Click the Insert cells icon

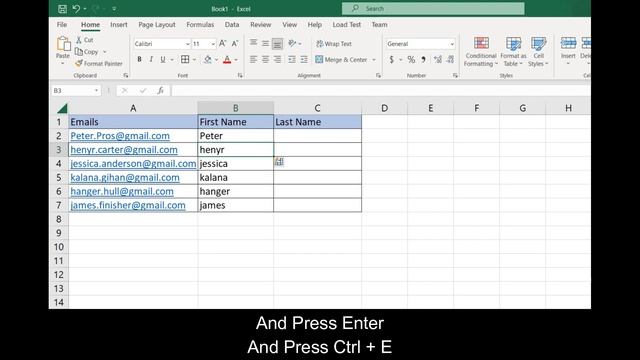[x=568, y=43]
